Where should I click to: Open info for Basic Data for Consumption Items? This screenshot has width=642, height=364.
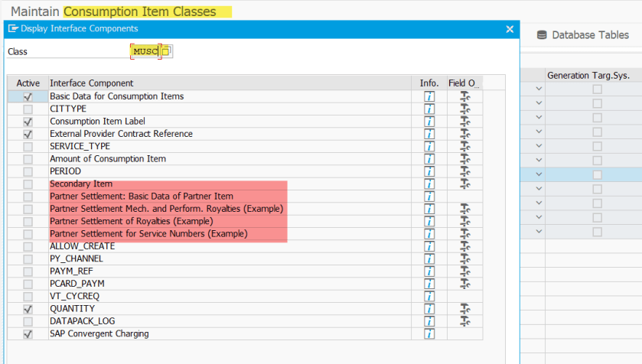click(x=429, y=96)
